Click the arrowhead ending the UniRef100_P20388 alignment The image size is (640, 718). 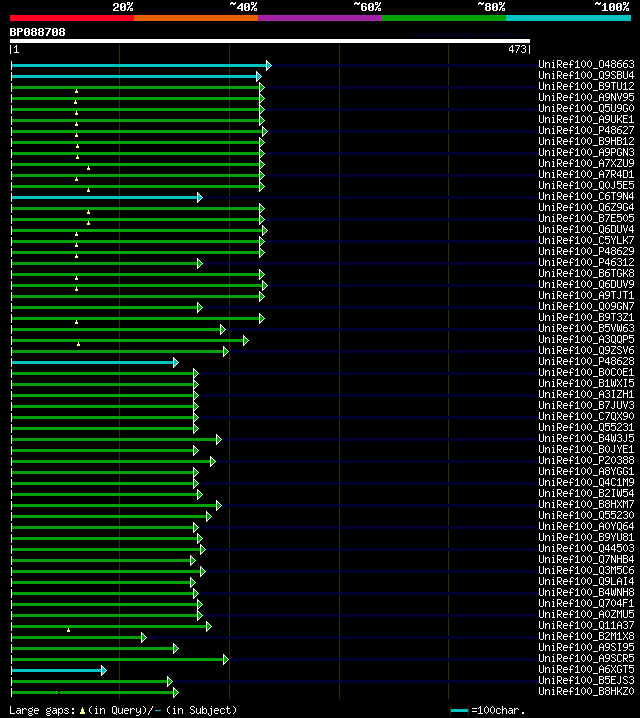point(212,462)
